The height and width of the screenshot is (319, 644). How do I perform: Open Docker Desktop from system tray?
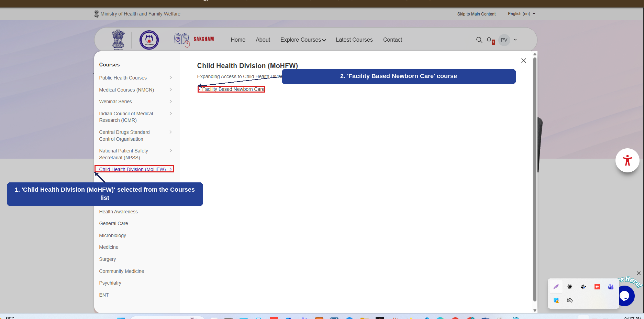(x=584, y=287)
